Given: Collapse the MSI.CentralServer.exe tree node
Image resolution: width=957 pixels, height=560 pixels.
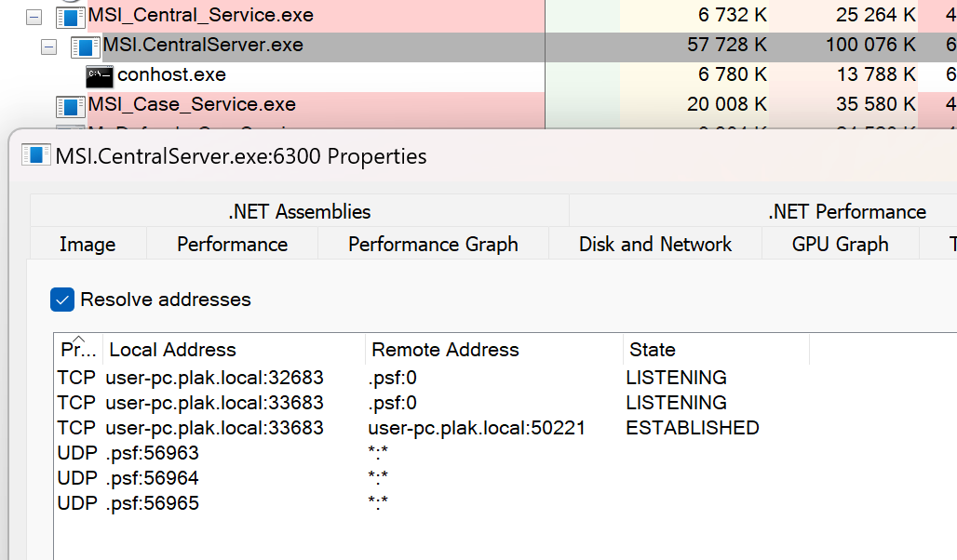Looking at the screenshot, I should point(49,46).
